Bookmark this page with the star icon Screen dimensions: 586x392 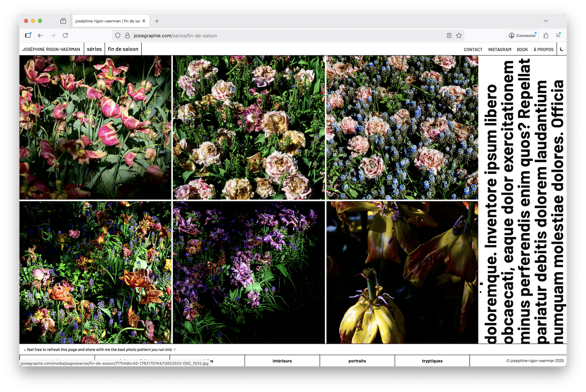pyautogui.click(x=459, y=35)
